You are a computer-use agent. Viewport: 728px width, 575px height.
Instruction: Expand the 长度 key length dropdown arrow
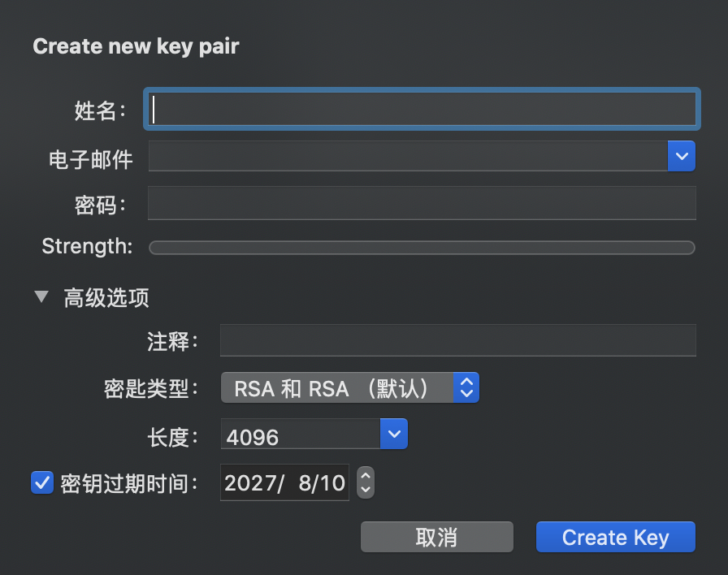[x=394, y=434]
